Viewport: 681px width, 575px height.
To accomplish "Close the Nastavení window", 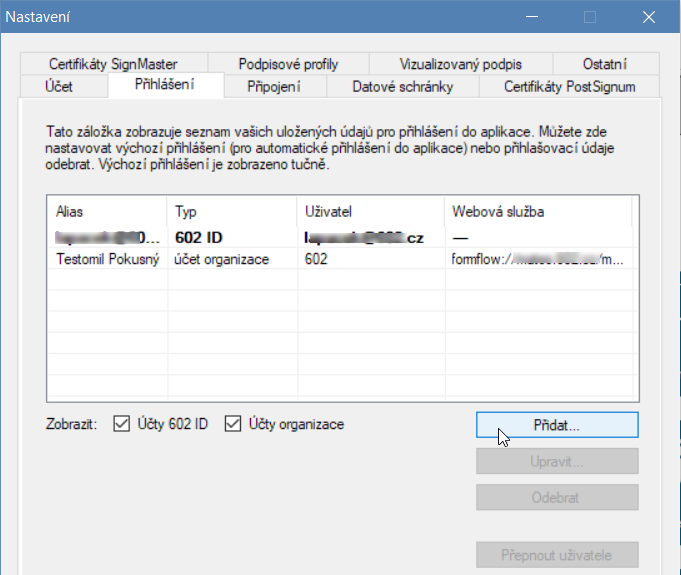I will (649, 17).
